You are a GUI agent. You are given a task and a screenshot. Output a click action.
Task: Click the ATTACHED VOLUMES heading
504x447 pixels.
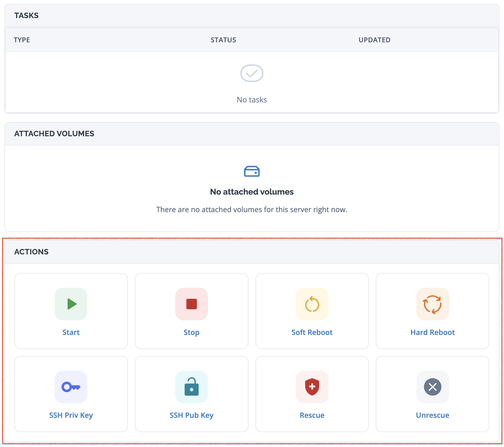(x=54, y=134)
